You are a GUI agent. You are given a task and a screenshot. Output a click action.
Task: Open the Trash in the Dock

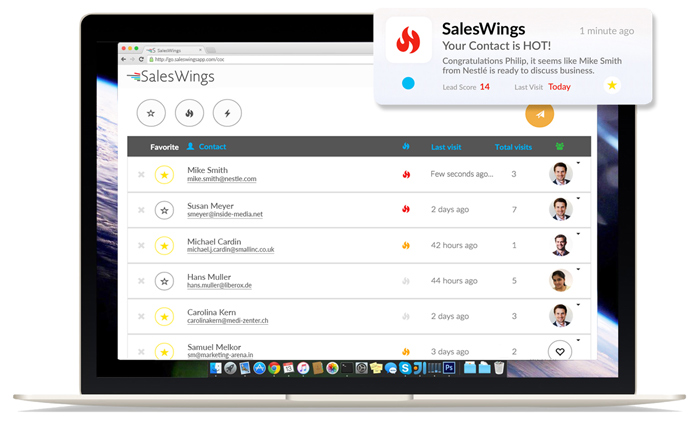tap(499, 368)
